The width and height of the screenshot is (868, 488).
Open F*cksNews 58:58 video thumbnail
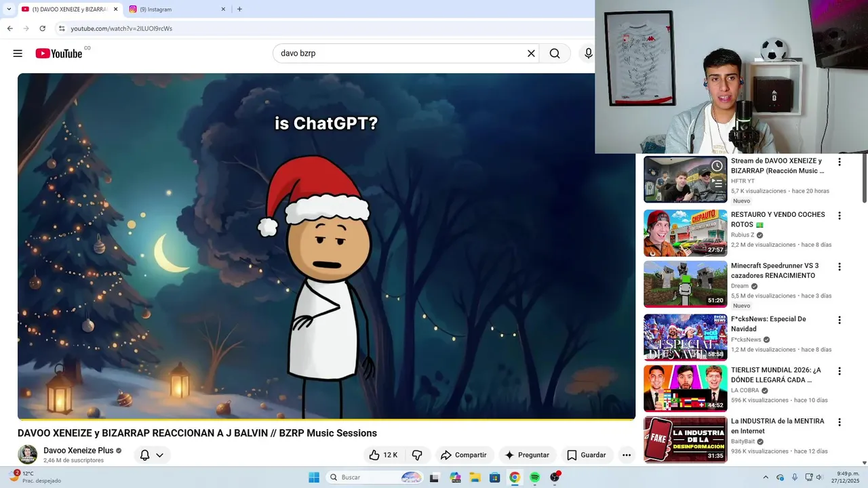coord(685,337)
